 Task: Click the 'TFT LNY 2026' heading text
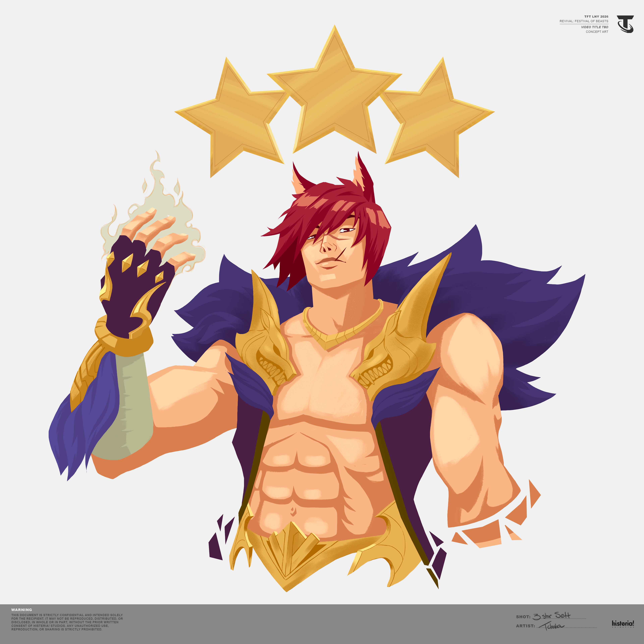coord(596,16)
